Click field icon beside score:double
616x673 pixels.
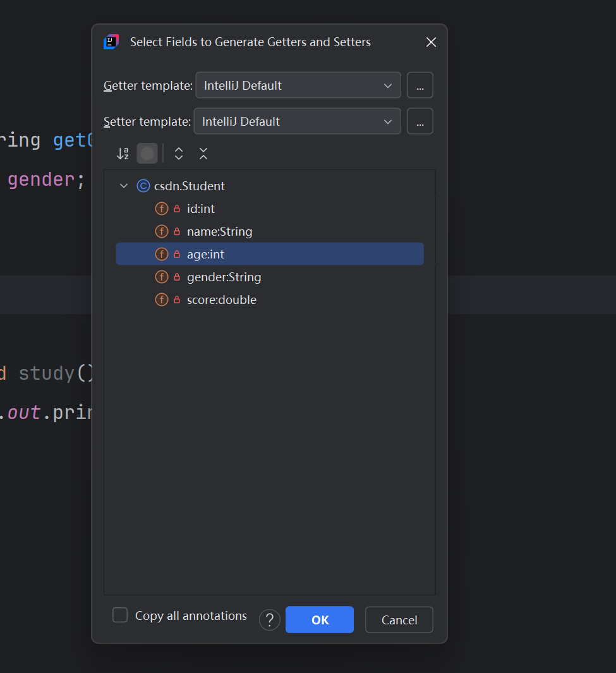pos(161,300)
